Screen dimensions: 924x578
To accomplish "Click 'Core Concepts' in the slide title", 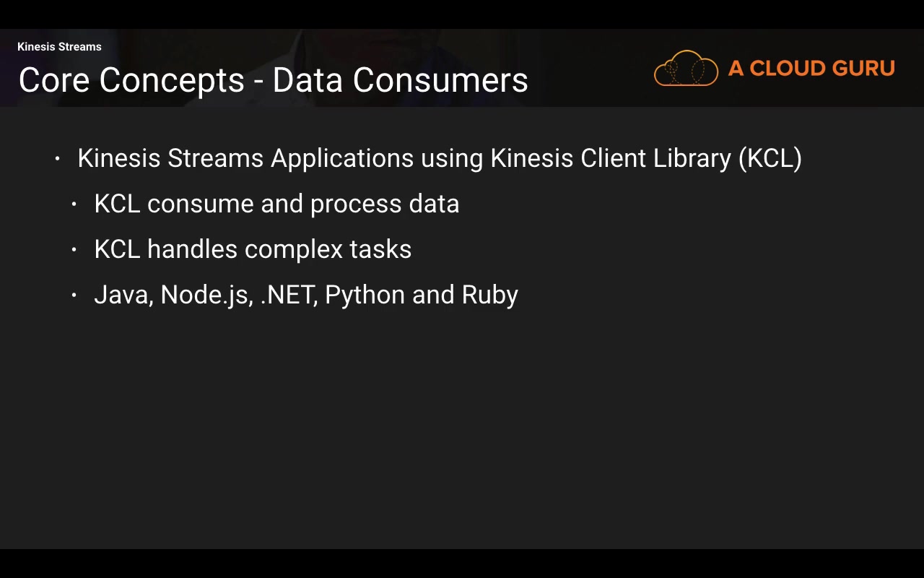I will coord(131,80).
